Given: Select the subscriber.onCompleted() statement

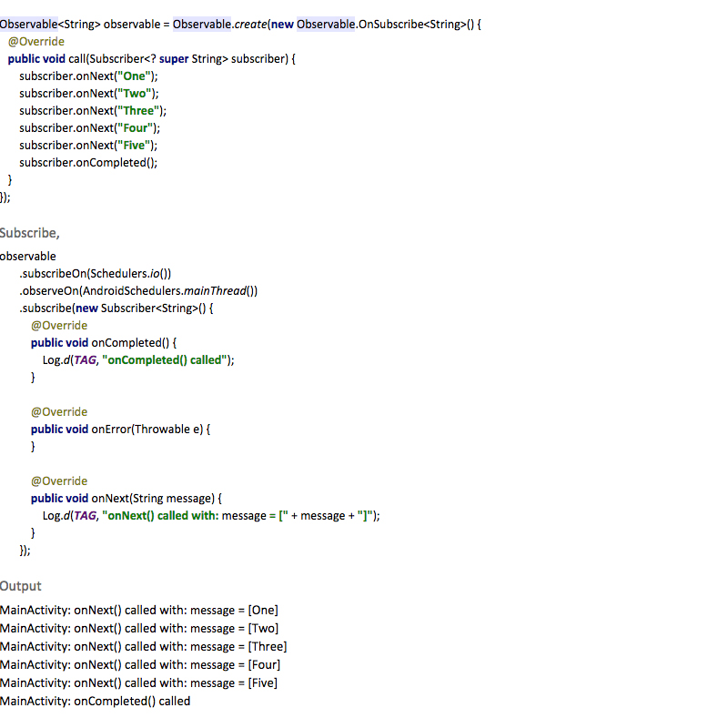Looking at the screenshot, I should 88,162.
